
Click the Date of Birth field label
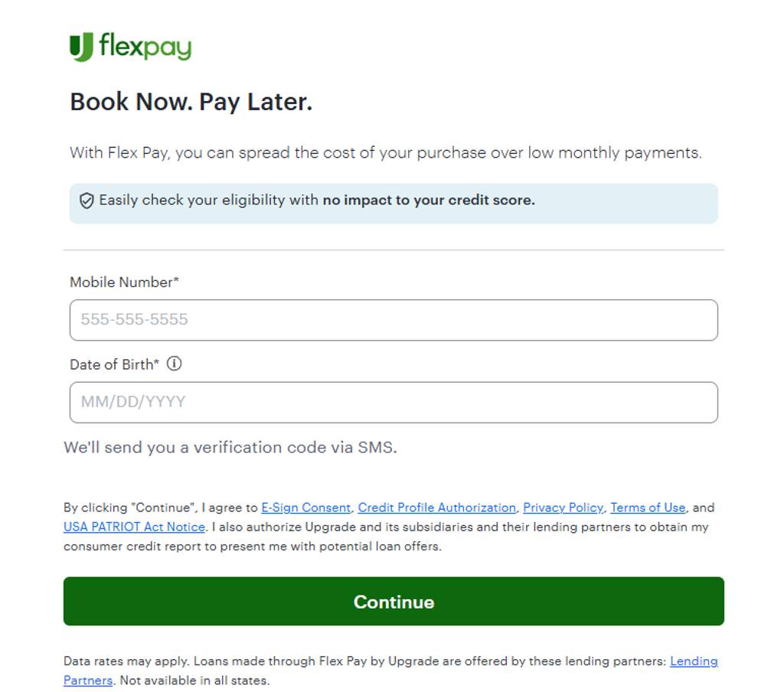pos(114,364)
